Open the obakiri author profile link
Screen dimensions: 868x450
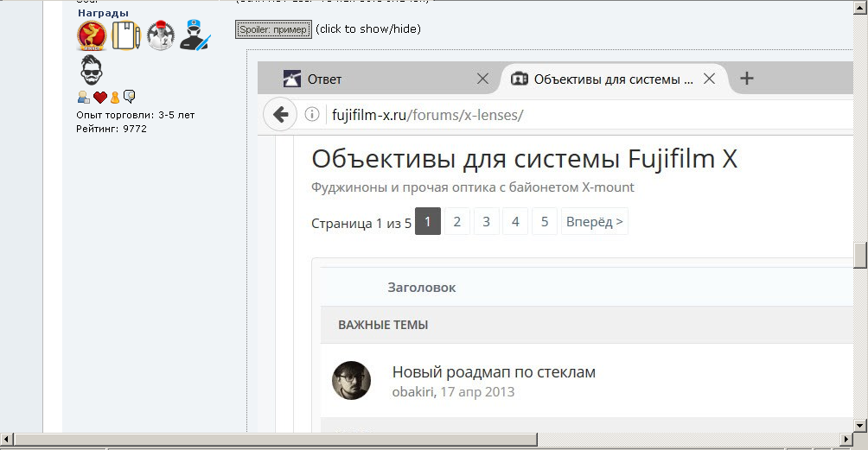[413, 392]
